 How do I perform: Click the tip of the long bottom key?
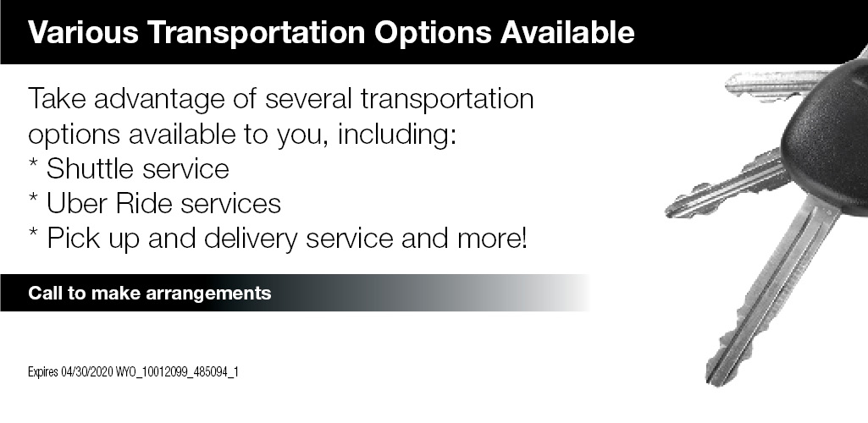tap(714, 374)
